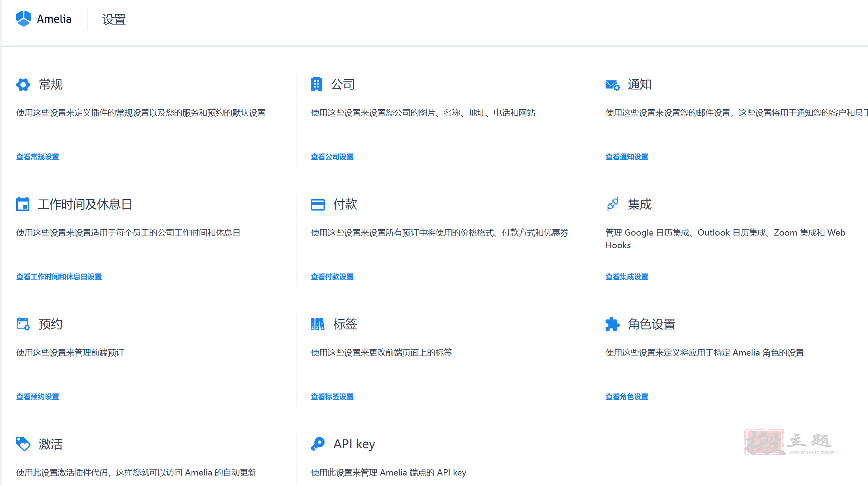Image resolution: width=868 pixels, height=485 pixels.
Task: Click the 付款 section heading
Action: (x=345, y=204)
